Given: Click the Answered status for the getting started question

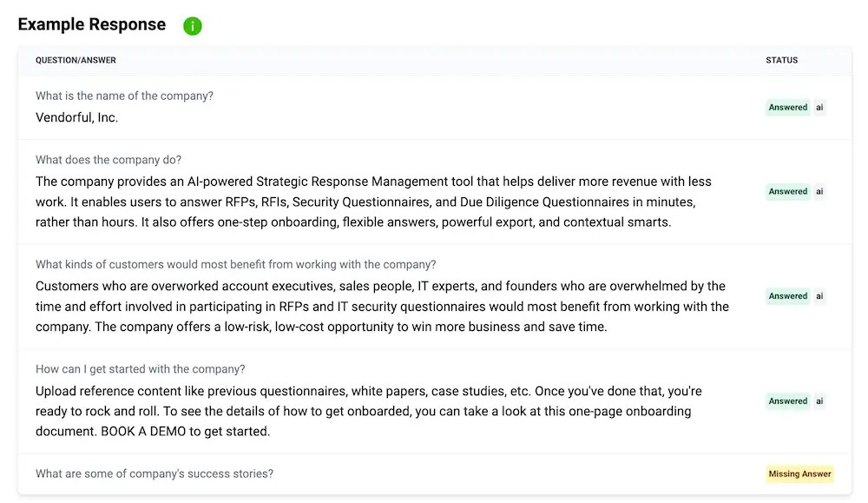Looking at the screenshot, I should (787, 401).
